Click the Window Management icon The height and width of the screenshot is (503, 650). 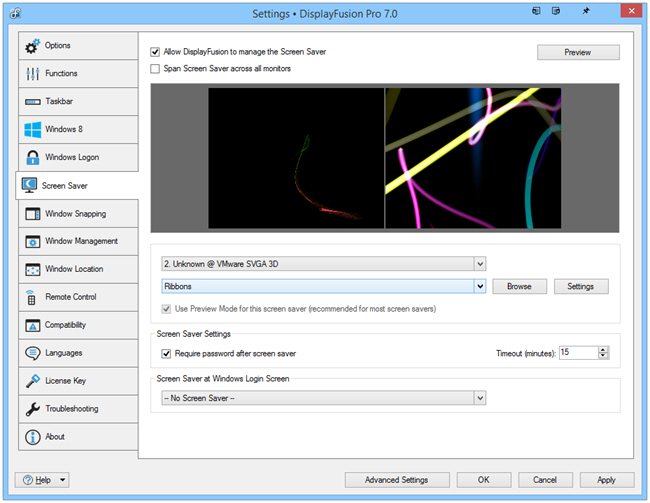click(33, 241)
